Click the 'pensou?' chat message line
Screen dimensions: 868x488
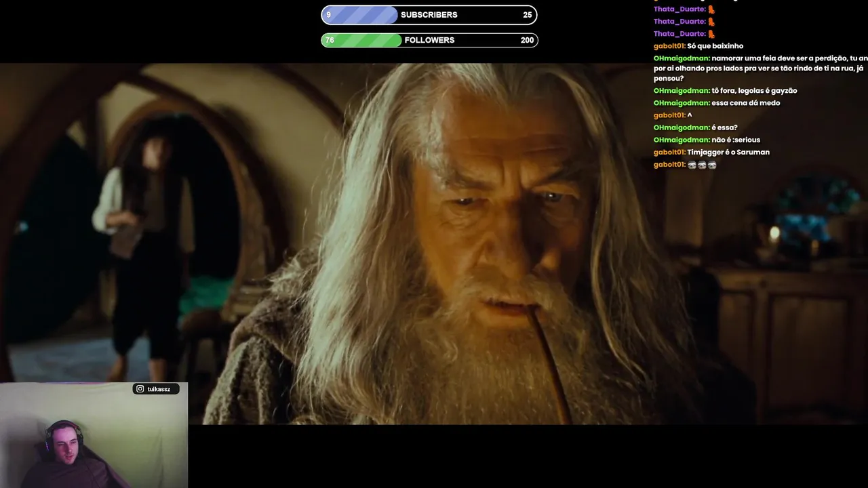pyautogui.click(x=669, y=79)
